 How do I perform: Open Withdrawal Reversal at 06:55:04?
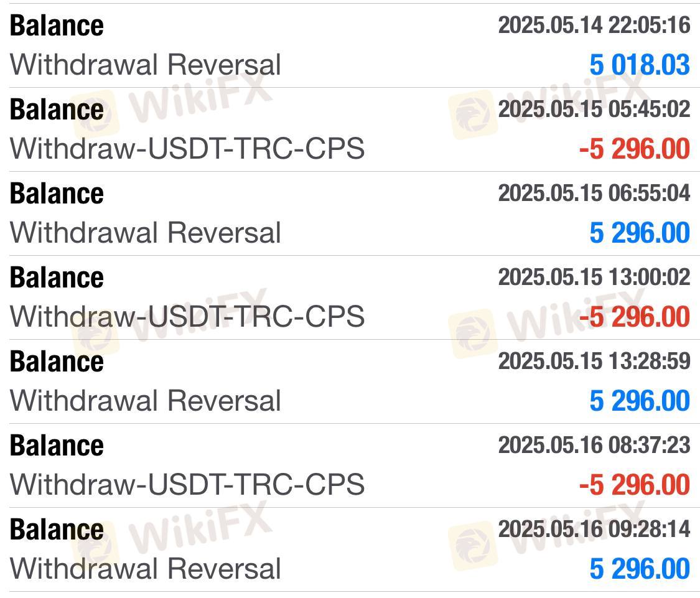[350, 213]
